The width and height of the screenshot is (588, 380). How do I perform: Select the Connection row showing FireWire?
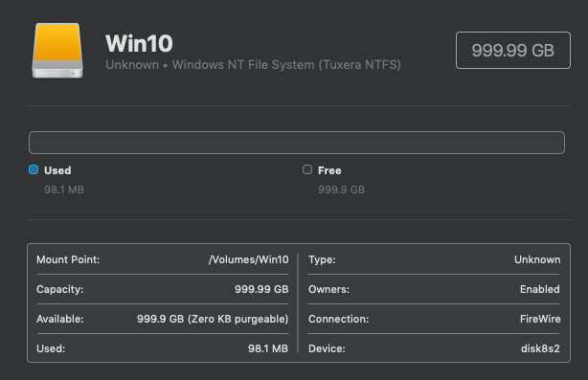434,319
